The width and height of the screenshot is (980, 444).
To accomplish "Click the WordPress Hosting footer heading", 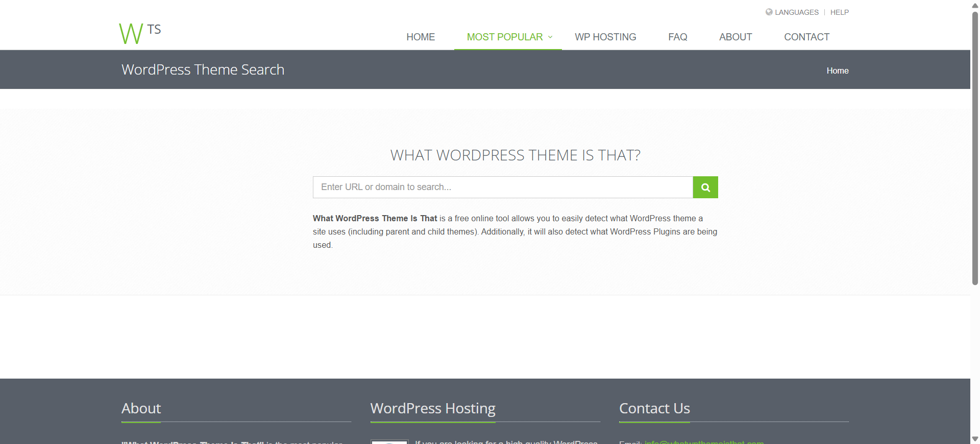I will (433, 408).
